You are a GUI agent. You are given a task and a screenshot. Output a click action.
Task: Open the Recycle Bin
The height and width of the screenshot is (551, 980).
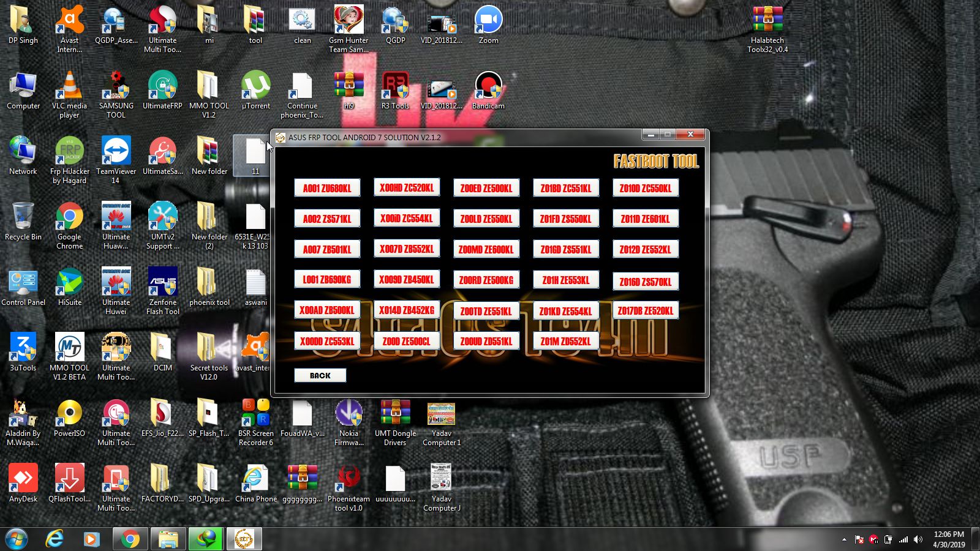point(23,217)
